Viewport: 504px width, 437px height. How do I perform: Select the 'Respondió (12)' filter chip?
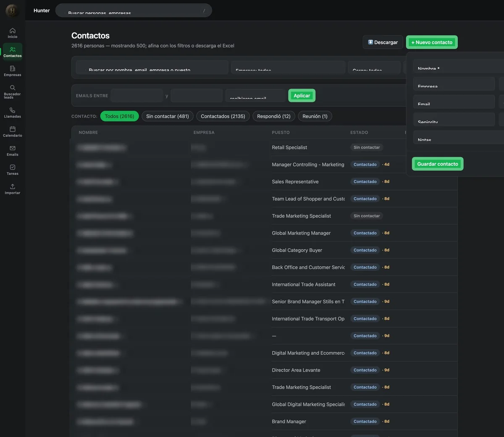274,116
